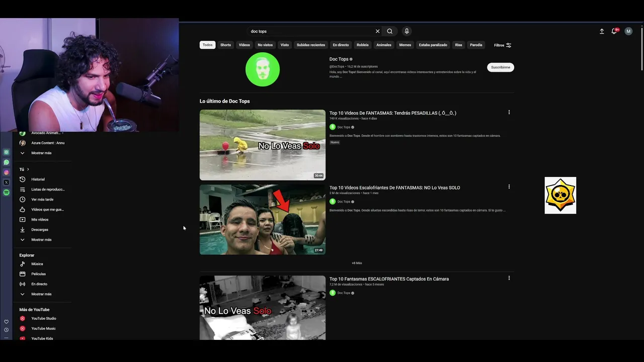The image size is (644, 362).
Task: Open the Filtros filter options
Action: (x=503, y=45)
